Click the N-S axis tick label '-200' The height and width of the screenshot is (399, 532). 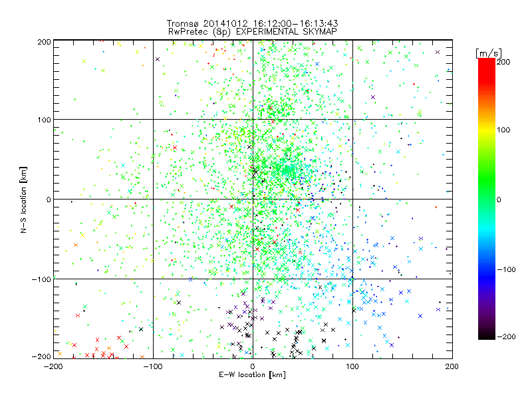(x=41, y=356)
